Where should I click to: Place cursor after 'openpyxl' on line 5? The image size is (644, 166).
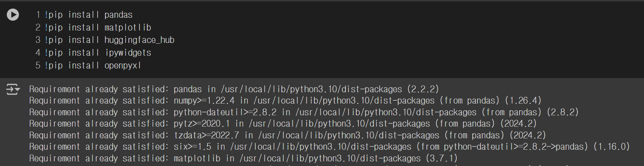coord(141,66)
